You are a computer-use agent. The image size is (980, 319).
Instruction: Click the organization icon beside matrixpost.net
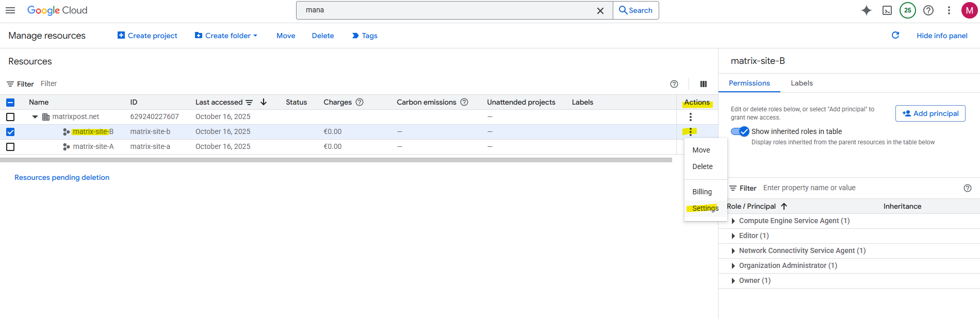point(46,117)
